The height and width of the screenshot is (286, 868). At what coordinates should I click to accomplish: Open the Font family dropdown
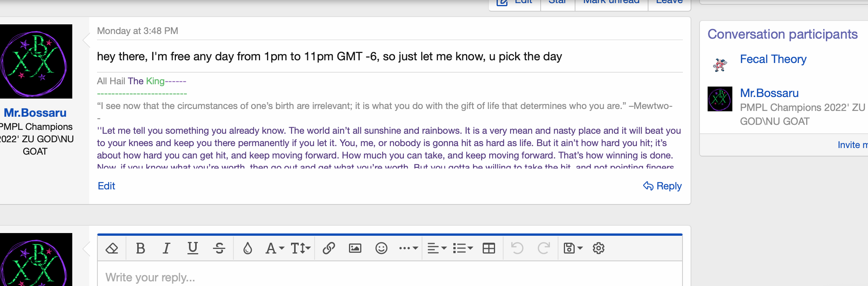point(275,248)
